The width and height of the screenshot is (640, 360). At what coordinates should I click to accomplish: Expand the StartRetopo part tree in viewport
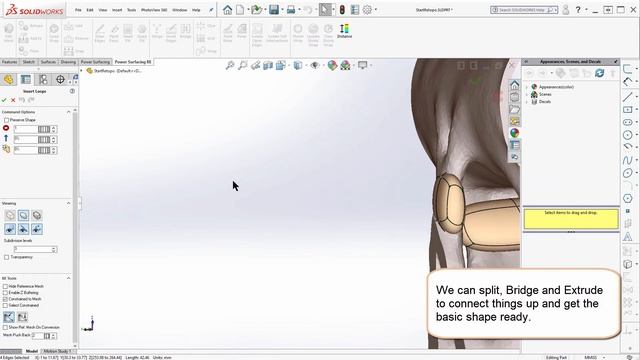(81, 71)
